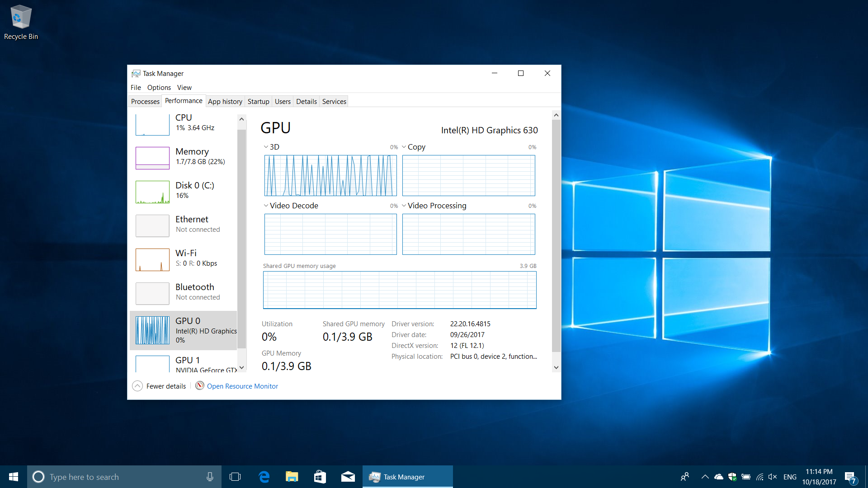Open the Options menu

coord(159,88)
